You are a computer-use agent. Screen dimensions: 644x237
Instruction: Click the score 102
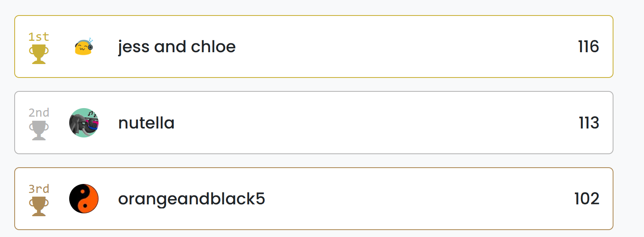coord(587,199)
